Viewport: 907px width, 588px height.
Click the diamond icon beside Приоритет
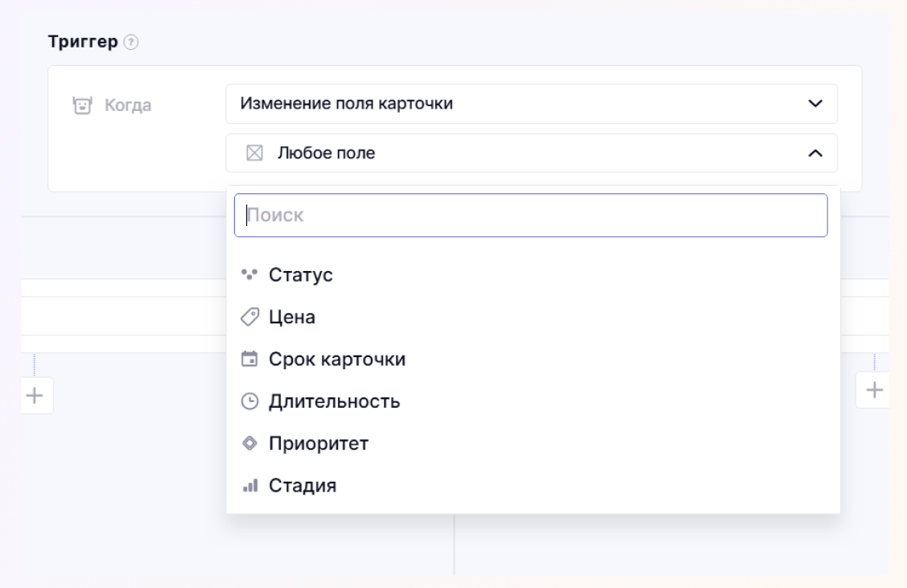click(249, 444)
